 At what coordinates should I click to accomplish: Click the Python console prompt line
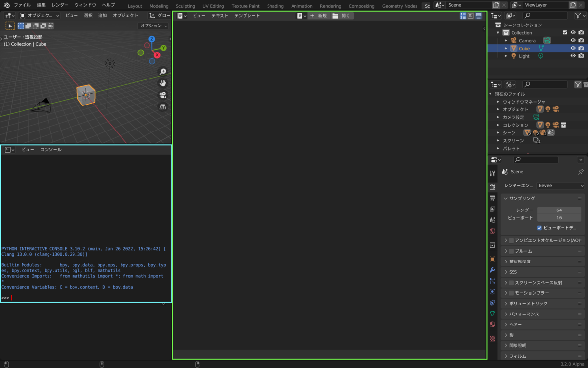(x=86, y=298)
